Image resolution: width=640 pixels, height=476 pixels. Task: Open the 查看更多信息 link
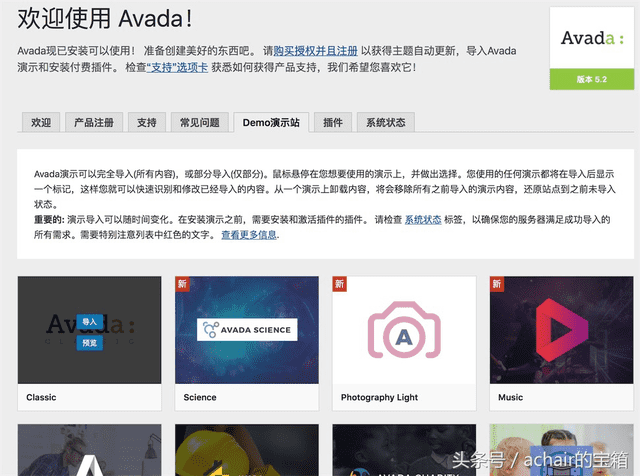point(249,235)
